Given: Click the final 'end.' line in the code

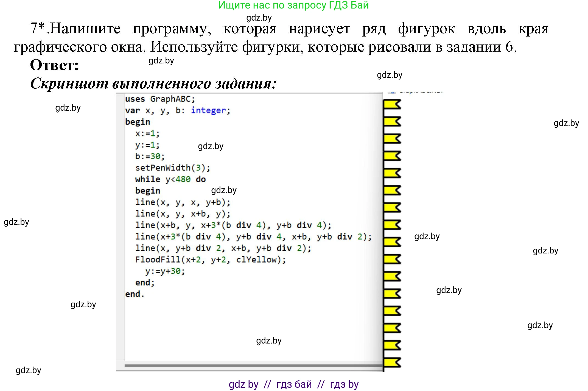Looking at the screenshot, I should pos(135,294).
